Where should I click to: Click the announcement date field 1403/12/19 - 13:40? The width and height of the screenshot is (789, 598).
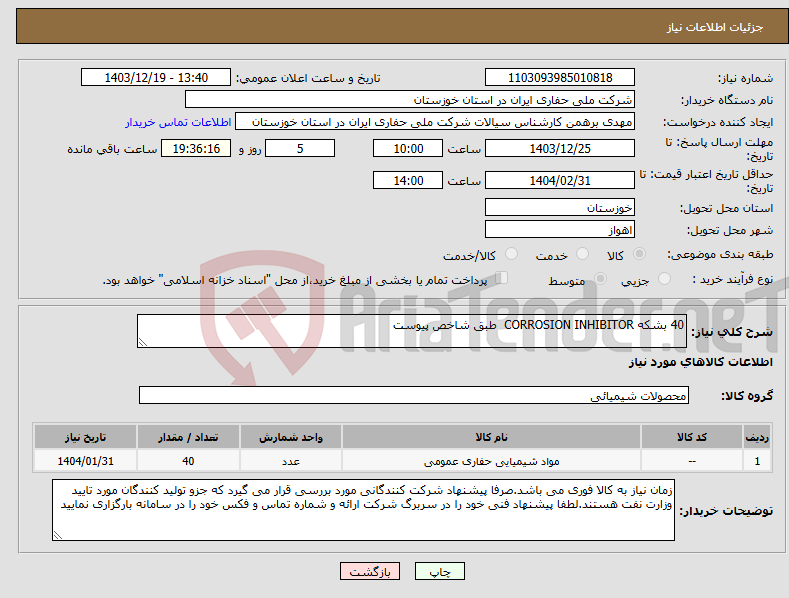(156, 78)
